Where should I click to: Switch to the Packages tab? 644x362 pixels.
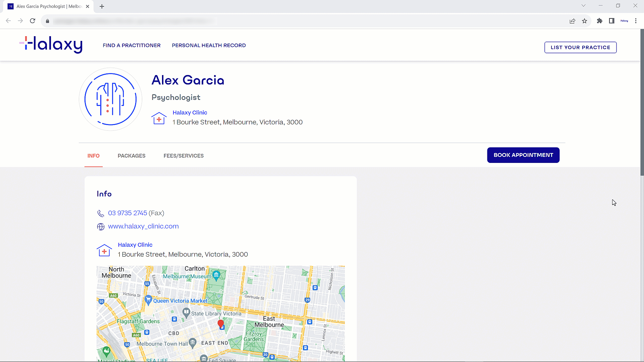coord(131,156)
